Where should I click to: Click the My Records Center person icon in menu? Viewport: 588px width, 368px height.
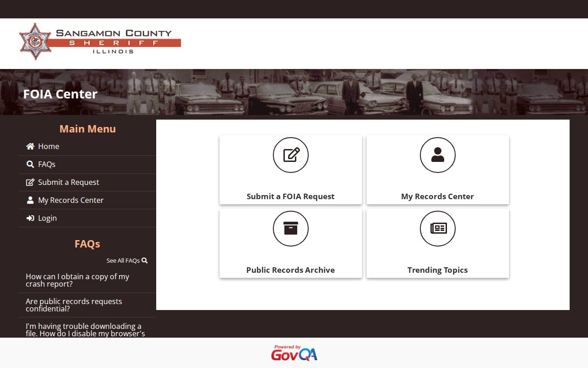(30, 200)
